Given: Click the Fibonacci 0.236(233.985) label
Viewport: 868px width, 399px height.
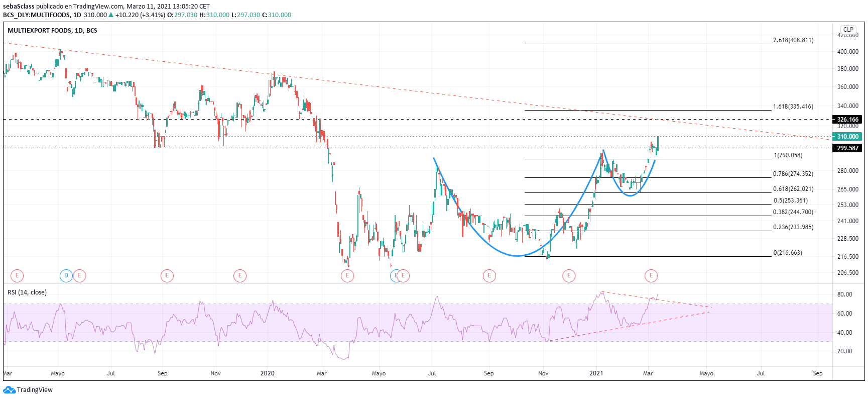Looking at the screenshot, I should pyautogui.click(x=793, y=227).
